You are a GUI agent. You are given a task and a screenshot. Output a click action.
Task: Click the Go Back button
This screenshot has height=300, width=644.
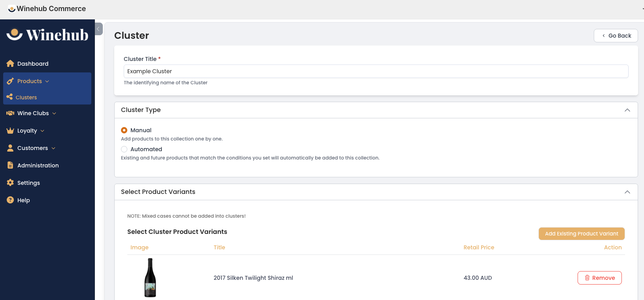(616, 36)
